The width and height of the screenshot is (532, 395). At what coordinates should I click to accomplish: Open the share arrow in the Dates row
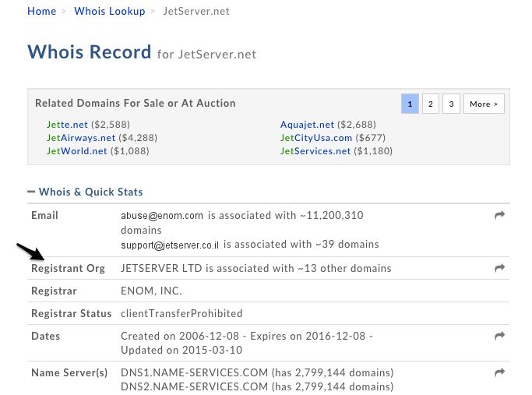[499, 336]
